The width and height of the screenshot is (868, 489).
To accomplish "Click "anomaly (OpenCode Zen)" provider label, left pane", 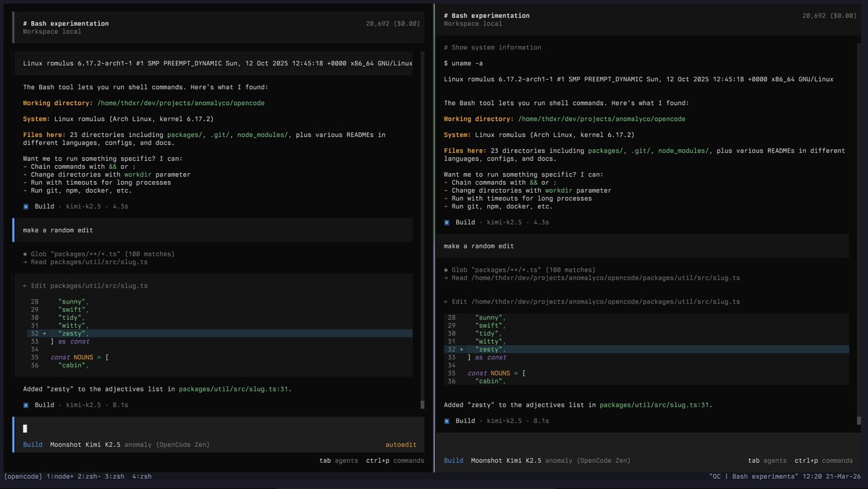I will coord(167,445).
